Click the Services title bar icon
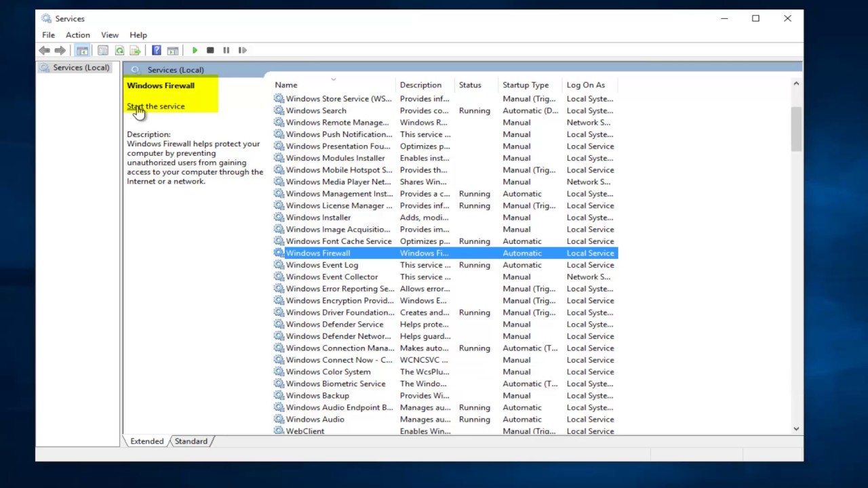 [x=46, y=18]
